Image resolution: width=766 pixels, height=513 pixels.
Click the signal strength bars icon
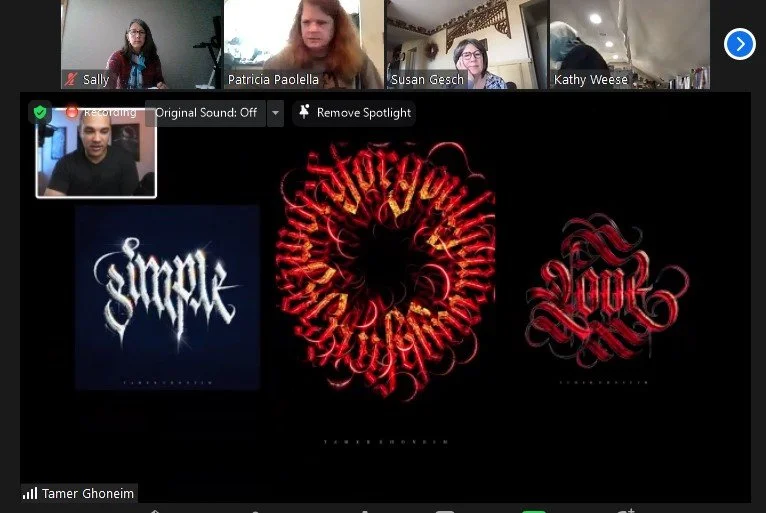click(30, 493)
